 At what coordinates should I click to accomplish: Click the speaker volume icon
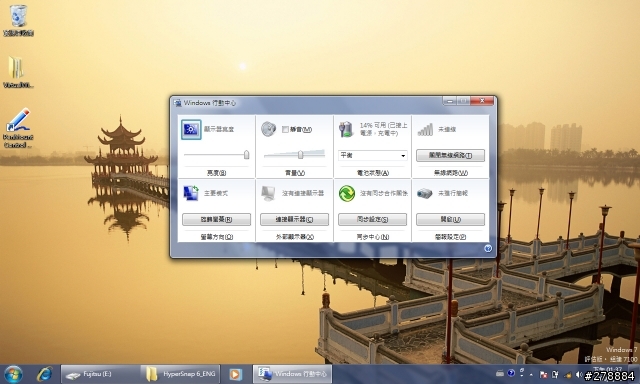point(269,129)
